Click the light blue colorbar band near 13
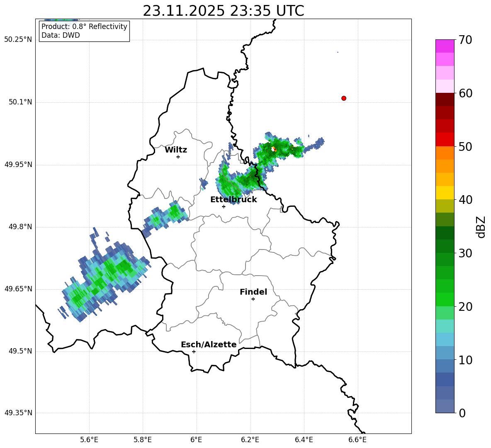The width and height of the screenshot is (491, 448). coord(445,339)
